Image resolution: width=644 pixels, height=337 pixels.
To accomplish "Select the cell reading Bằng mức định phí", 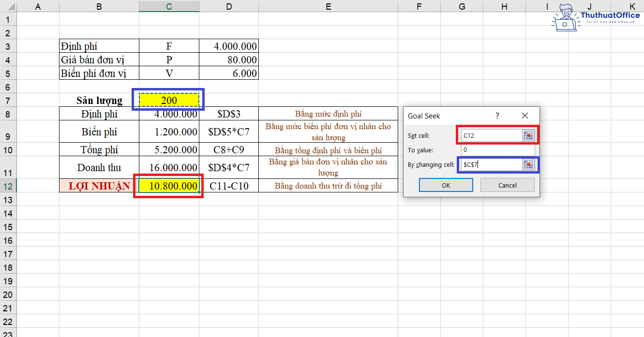I will point(328,113).
